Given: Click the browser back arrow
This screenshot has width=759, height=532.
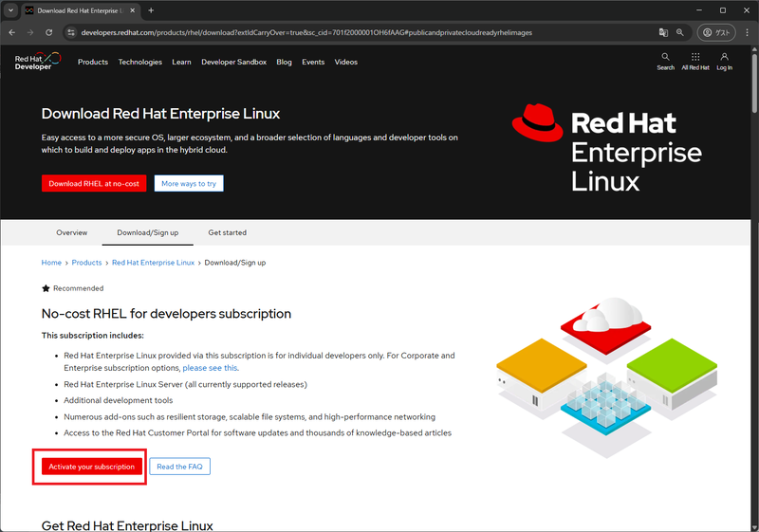Looking at the screenshot, I should point(12,32).
